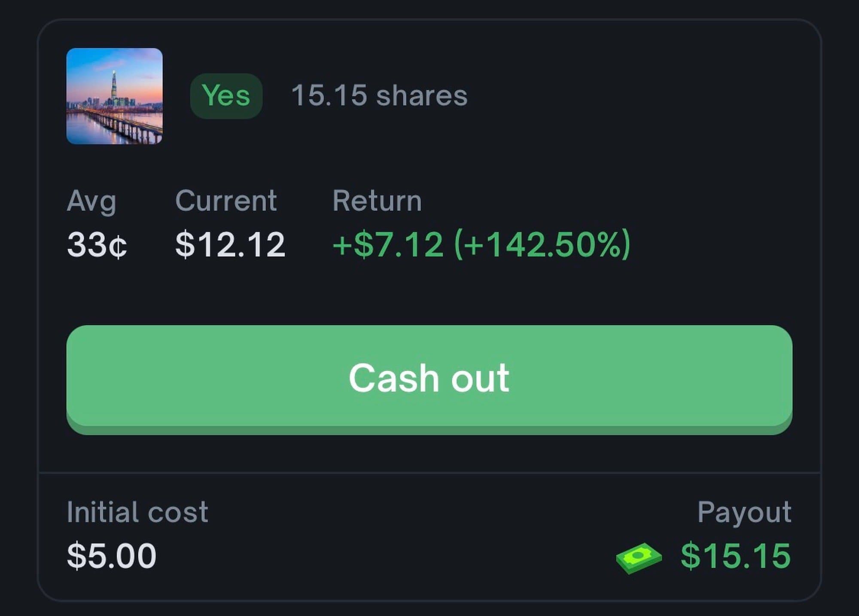This screenshot has width=859, height=616.
Task: Click the green Yes outcome badge
Action: [x=226, y=95]
